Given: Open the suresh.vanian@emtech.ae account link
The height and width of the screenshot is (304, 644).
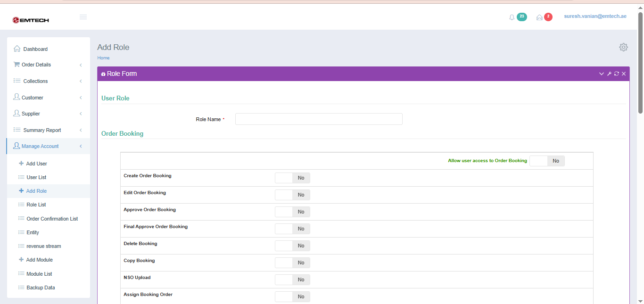Looking at the screenshot, I should pos(595,16).
